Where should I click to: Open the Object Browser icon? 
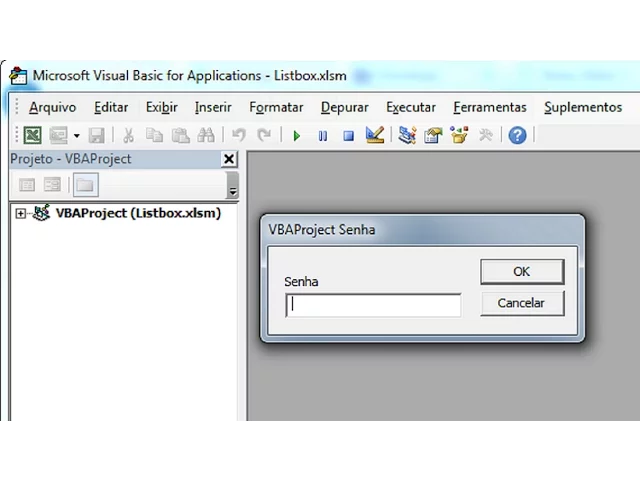coord(459,135)
